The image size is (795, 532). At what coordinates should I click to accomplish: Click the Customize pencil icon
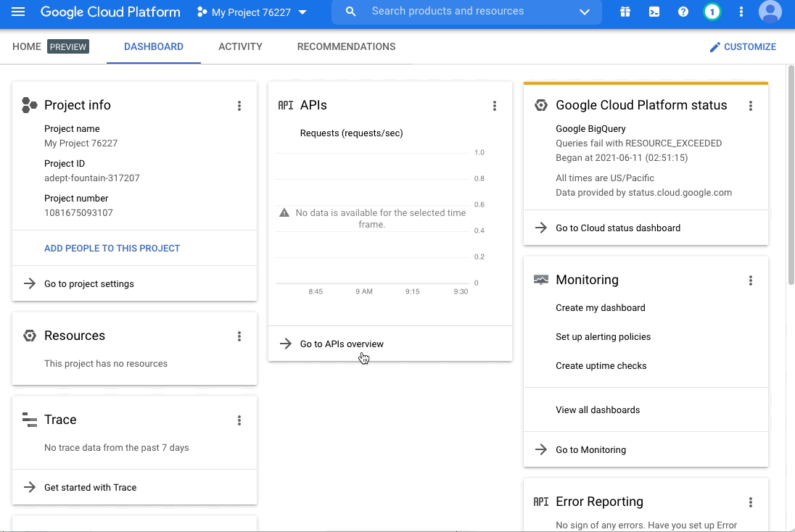pos(715,47)
